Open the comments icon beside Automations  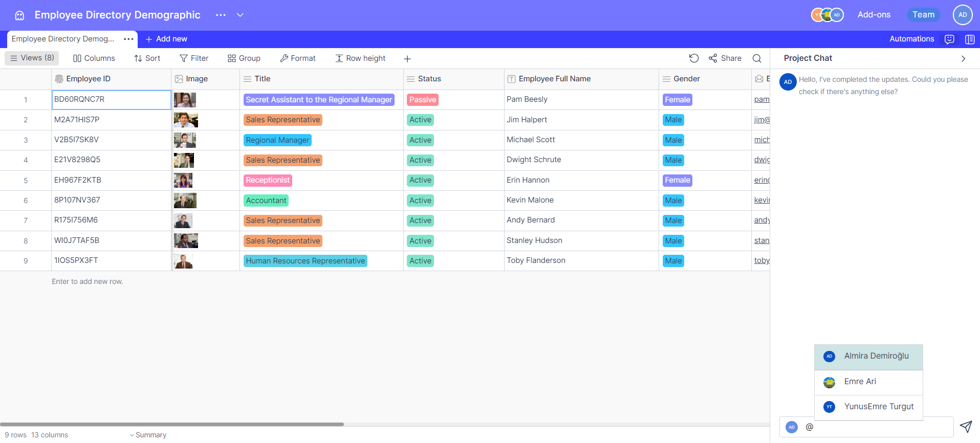coord(949,39)
